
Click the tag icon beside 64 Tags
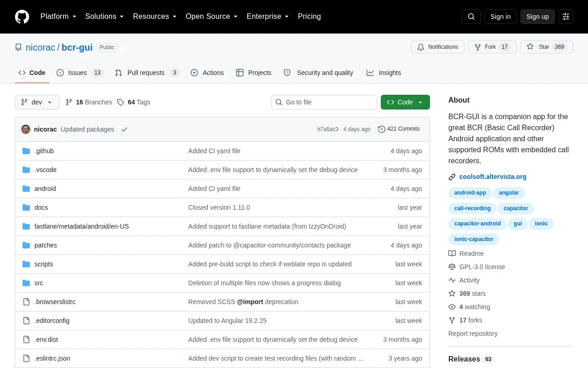120,102
